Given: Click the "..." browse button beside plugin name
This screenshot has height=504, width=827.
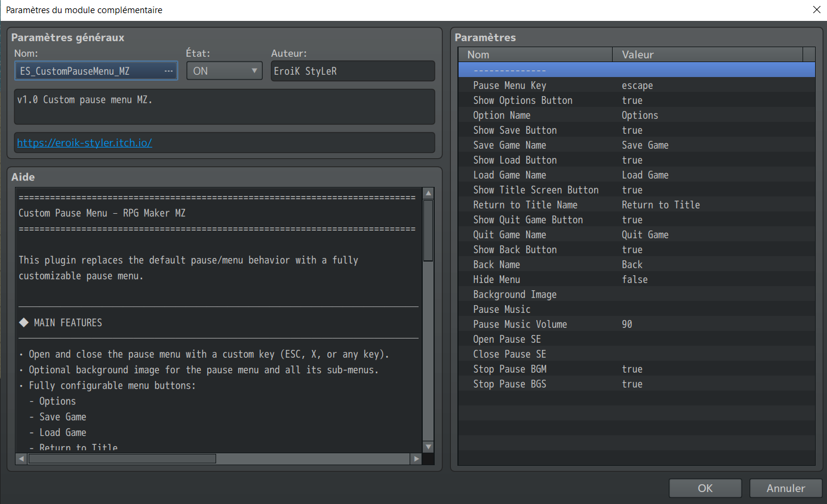Looking at the screenshot, I should pyautogui.click(x=170, y=70).
